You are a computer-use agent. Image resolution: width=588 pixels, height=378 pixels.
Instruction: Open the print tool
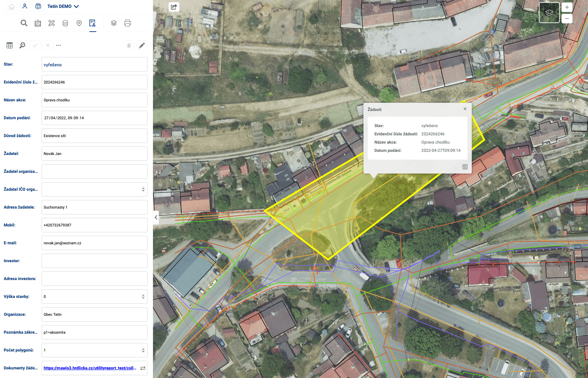pos(128,23)
